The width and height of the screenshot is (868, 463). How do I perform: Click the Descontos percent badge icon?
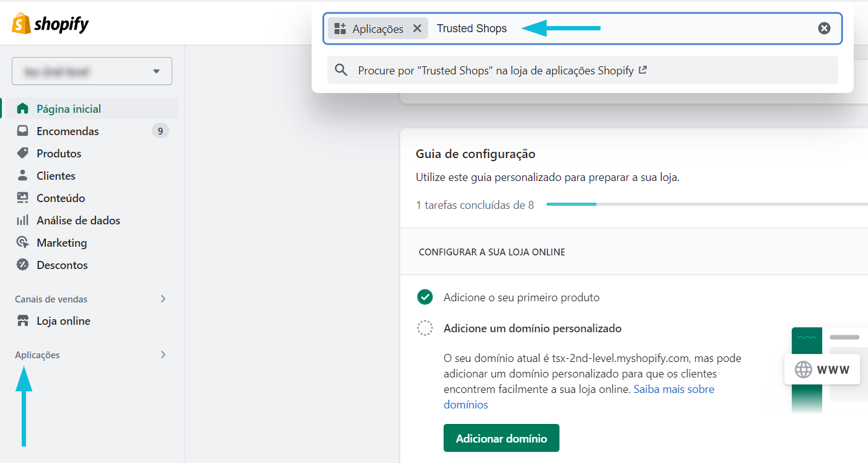coord(22,265)
